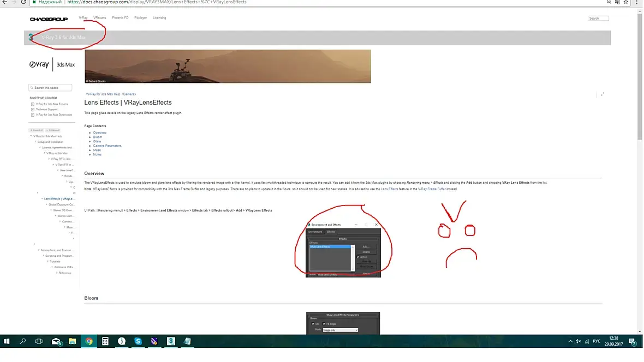This screenshot has width=644, height=362.
Task: Toggle the V-Ray RT in 3ds tree arrow
Action: 49,159
